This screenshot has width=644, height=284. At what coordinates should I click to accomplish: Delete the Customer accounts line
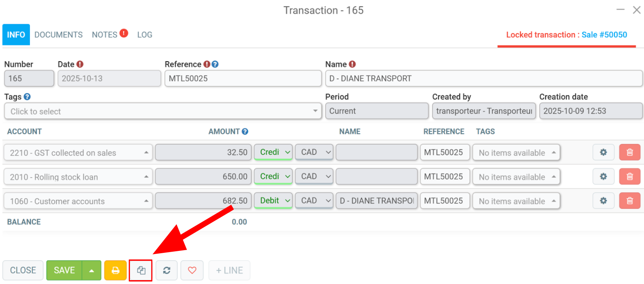click(630, 201)
